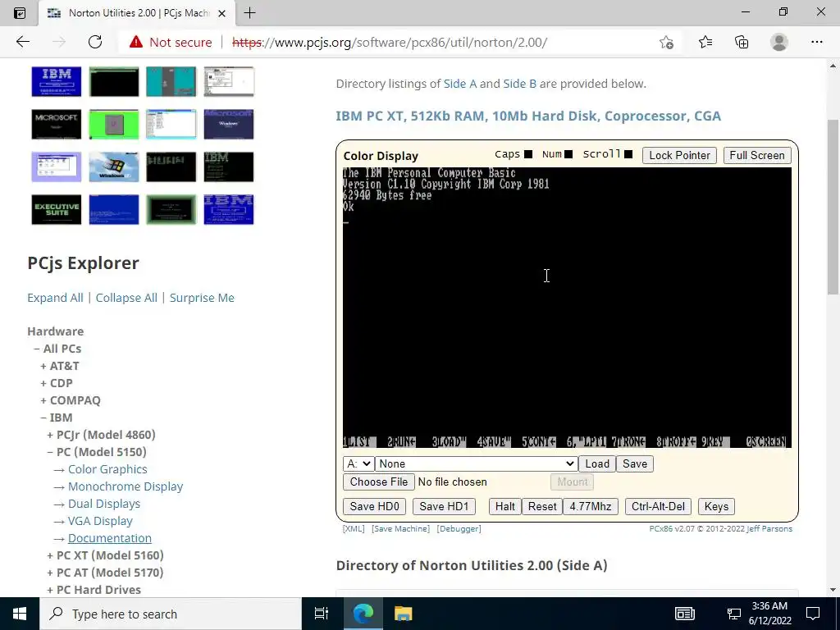
Task: Click the Save diskette button
Action: pos(635,464)
